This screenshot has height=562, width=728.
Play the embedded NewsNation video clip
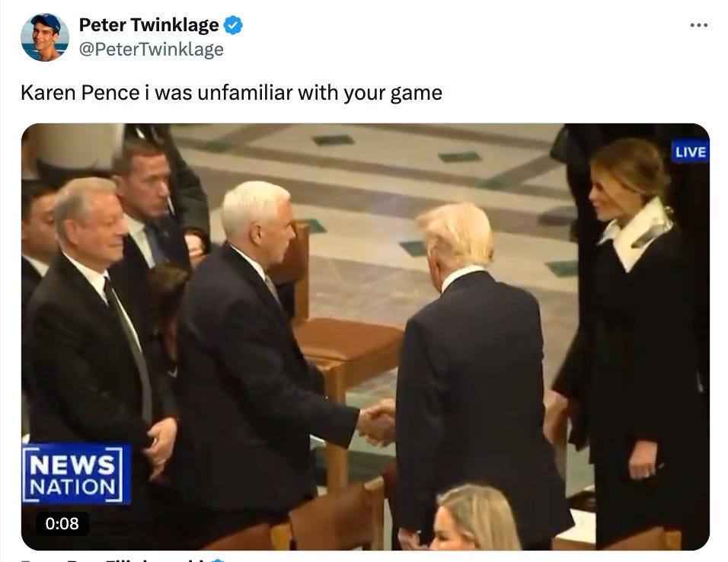coord(366,337)
